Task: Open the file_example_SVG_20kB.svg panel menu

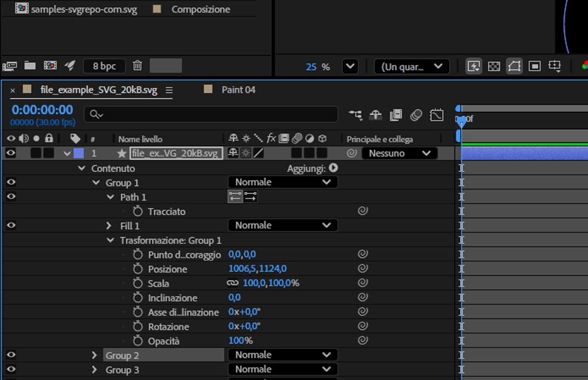Action: pos(169,90)
